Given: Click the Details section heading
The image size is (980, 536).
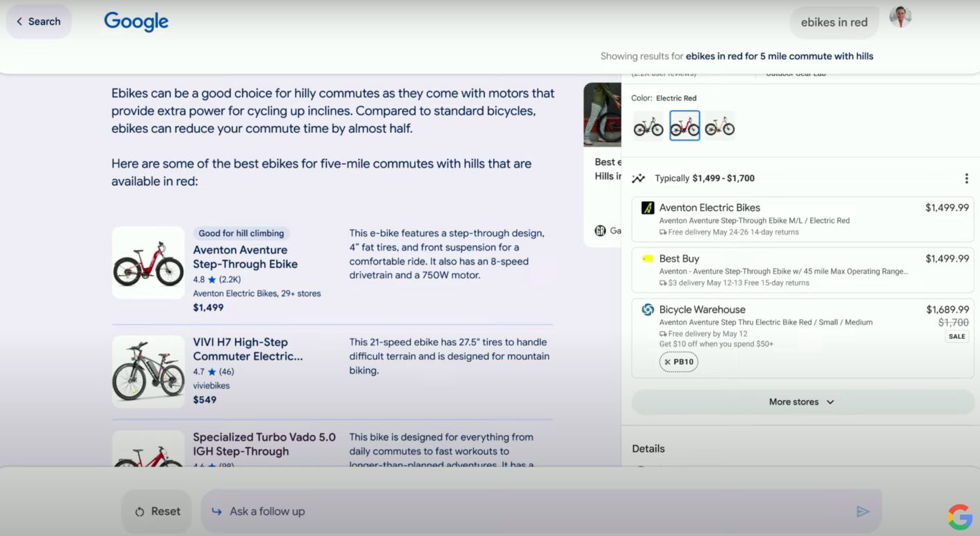Looking at the screenshot, I should [648, 449].
